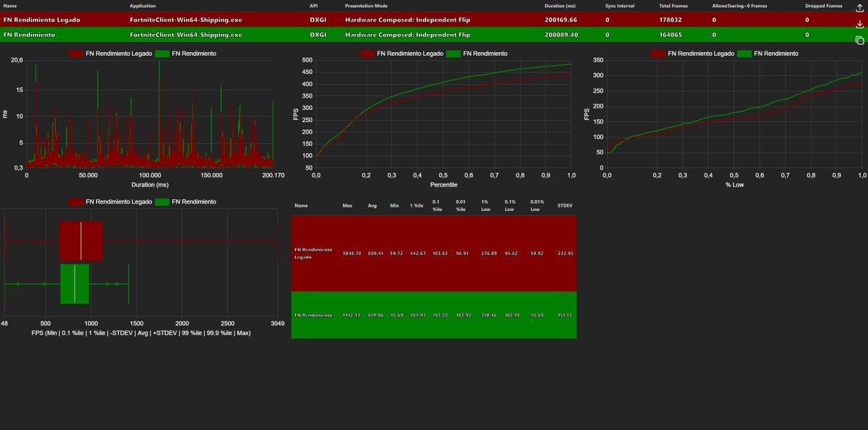Viewport: 868px width, 430px height.
Task: Click the duration value 200089.40
Action: tap(561, 35)
